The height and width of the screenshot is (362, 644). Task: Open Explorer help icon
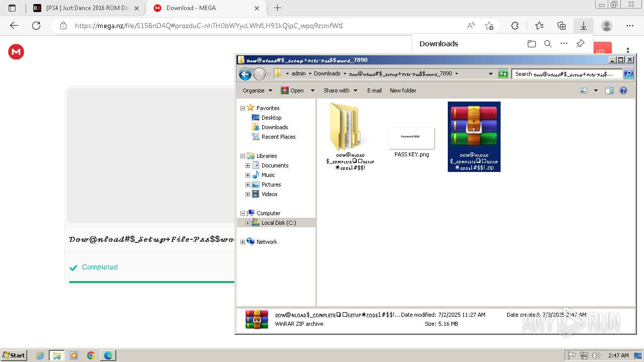(x=623, y=90)
